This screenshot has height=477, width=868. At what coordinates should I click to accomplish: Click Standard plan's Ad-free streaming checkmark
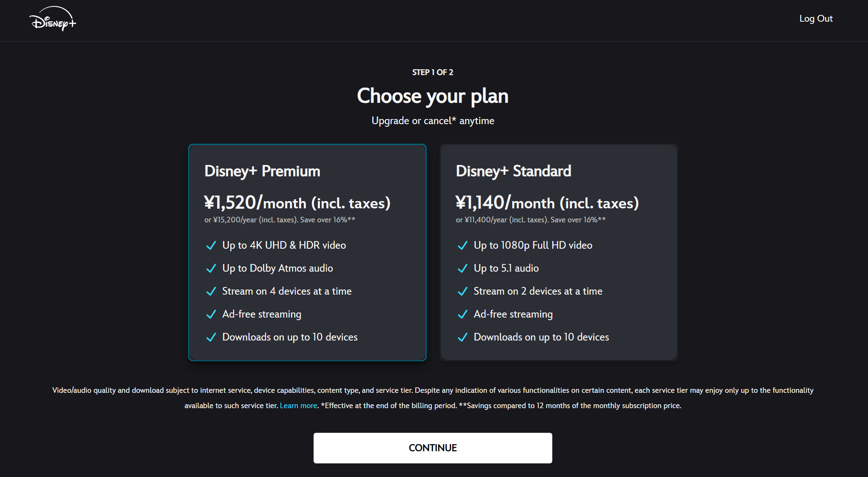pyautogui.click(x=463, y=315)
